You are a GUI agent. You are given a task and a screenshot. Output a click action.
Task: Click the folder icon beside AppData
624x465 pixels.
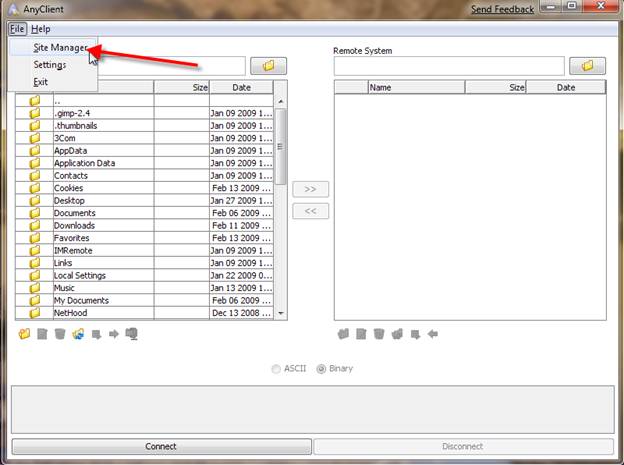tap(35, 150)
